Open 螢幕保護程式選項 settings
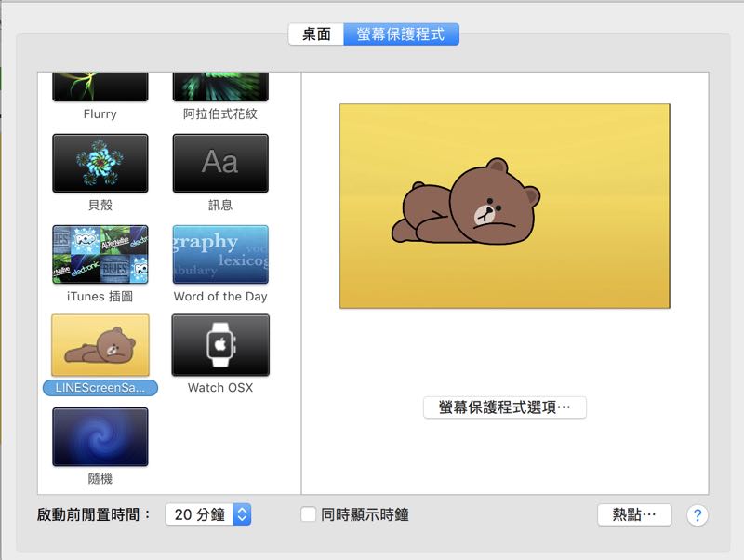 (504, 407)
